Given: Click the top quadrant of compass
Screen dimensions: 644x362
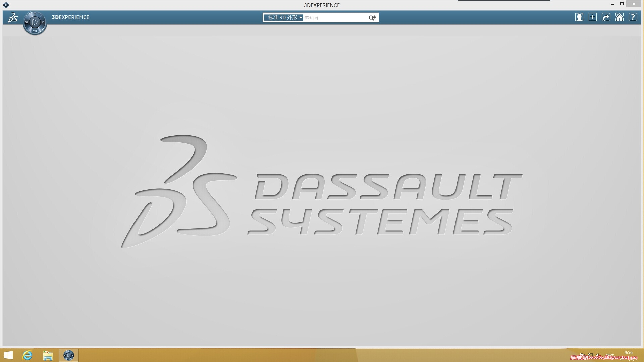Looking at the screenshot, I should point(35,14).
